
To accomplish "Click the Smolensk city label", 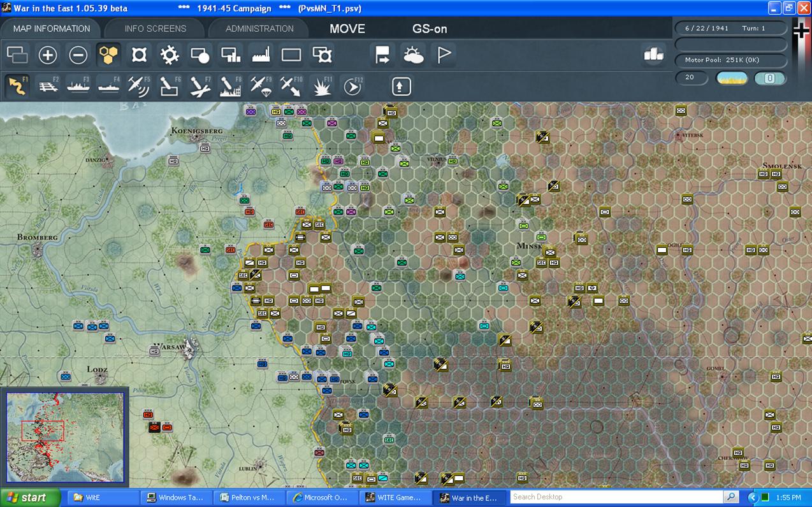I will tap(783, 166).
